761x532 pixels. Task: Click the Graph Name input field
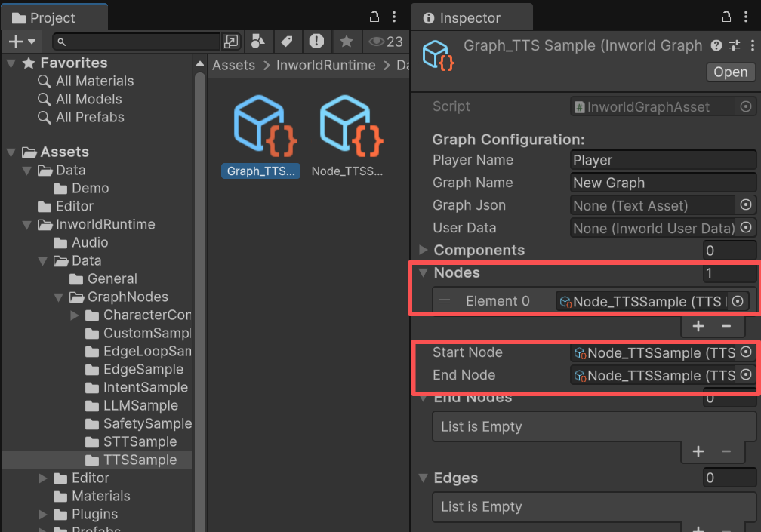(x=663, y=183)
